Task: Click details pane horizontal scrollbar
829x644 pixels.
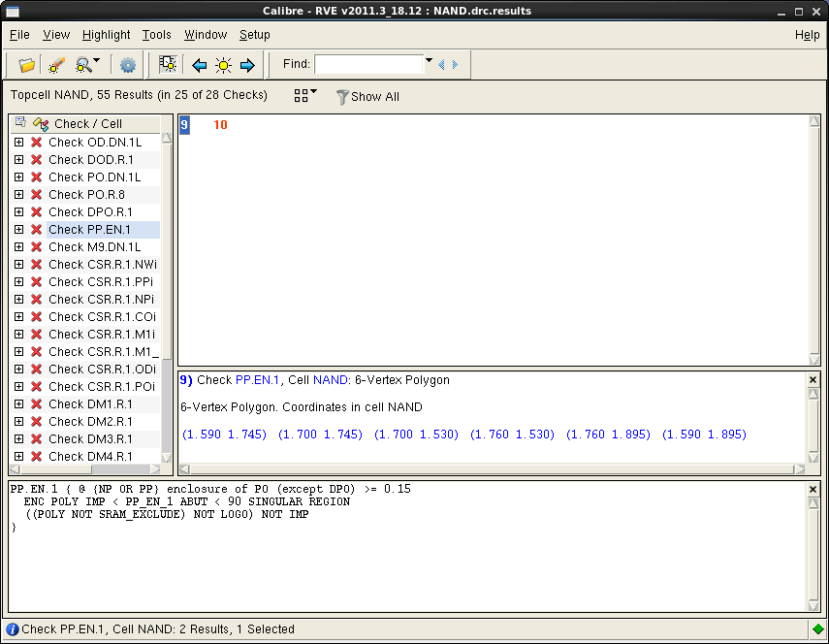Action: click(492, 469)
